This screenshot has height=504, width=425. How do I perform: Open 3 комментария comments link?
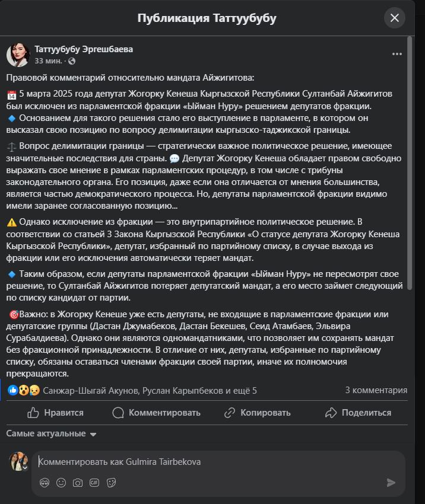(x=376, y=390)
